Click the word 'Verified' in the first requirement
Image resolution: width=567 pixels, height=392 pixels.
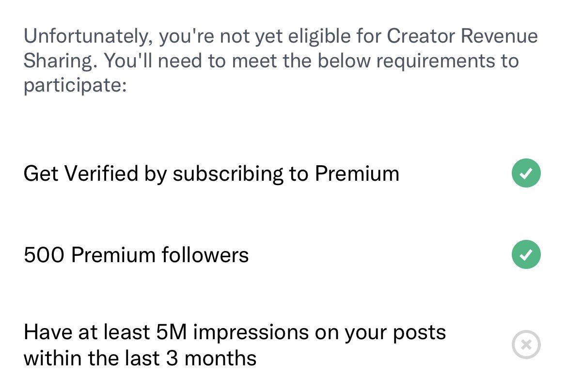101,173
